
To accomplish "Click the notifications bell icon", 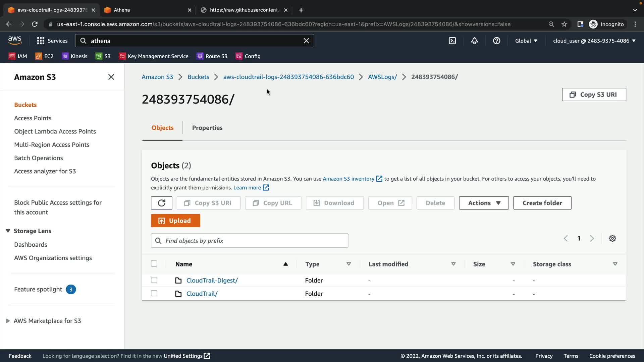I will (x=474, y=41).
